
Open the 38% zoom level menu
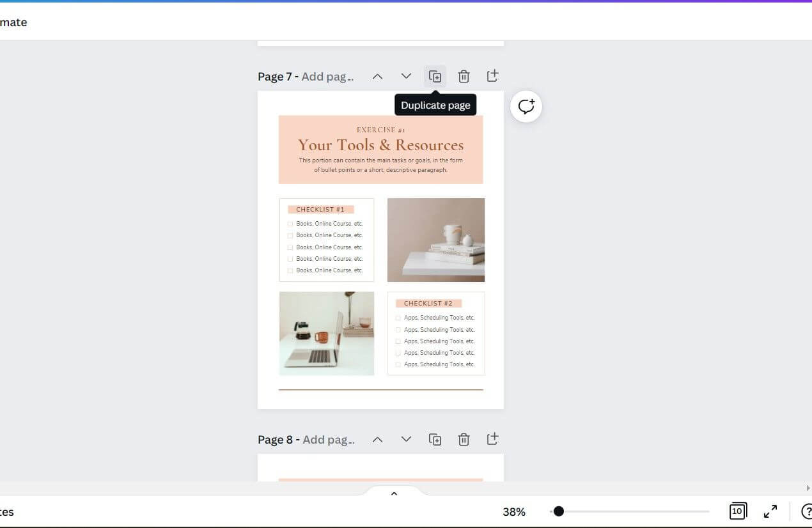(x=513, y=512)
